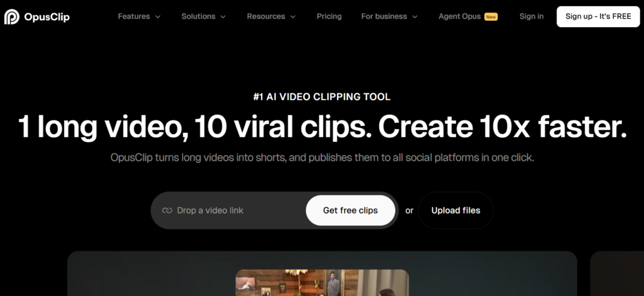
Task: Click the demo video thumbnail below the input
Action: coord(322,283)
